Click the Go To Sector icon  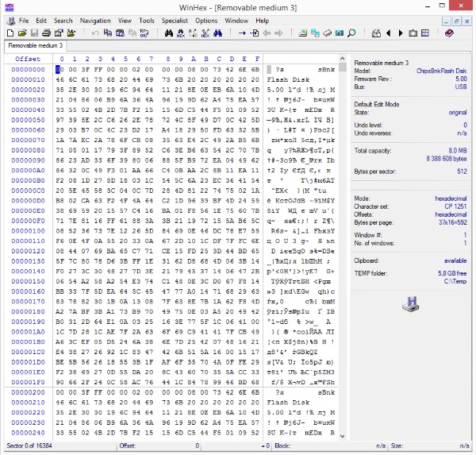pos(255,33)
